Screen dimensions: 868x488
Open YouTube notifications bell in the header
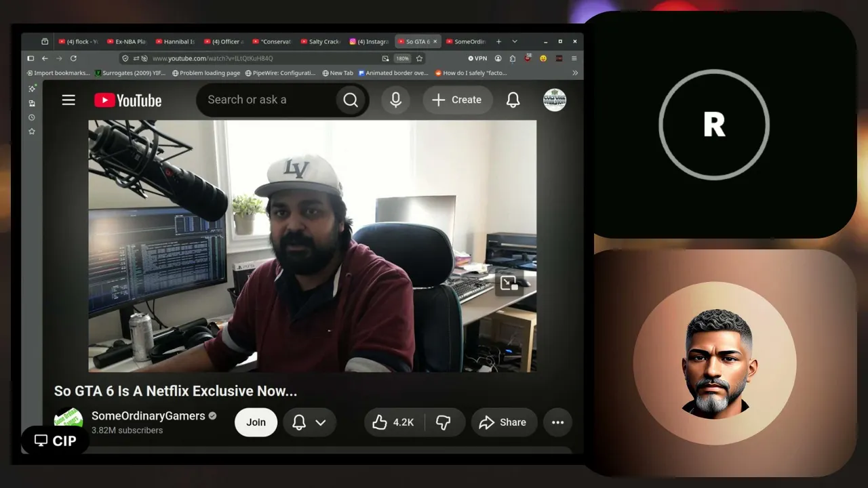click(513, 100)
